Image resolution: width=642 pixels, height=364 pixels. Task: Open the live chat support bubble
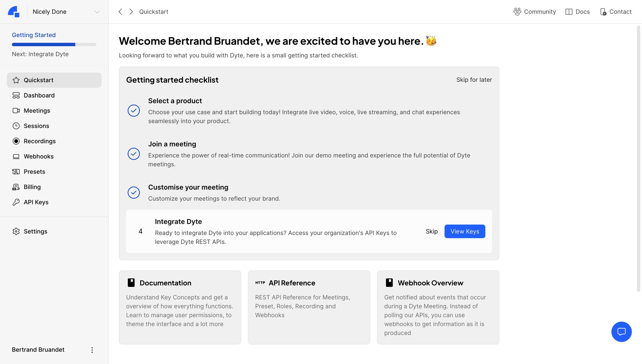(621, 332)
